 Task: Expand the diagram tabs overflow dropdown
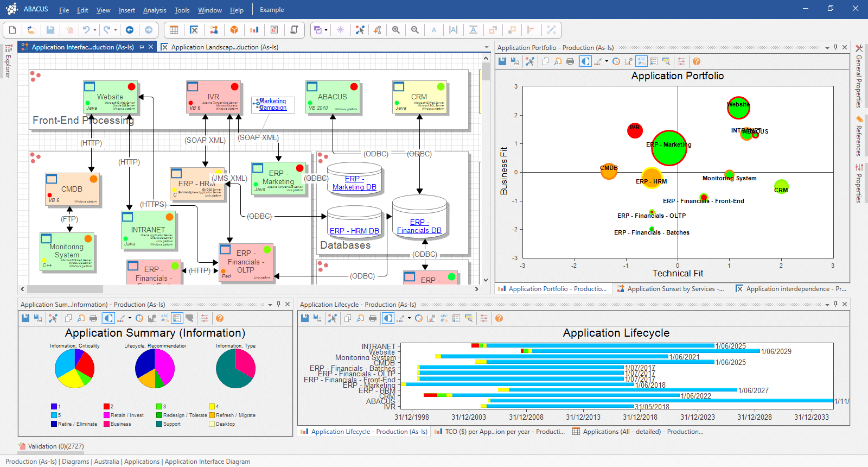click(x=487, y=47)
